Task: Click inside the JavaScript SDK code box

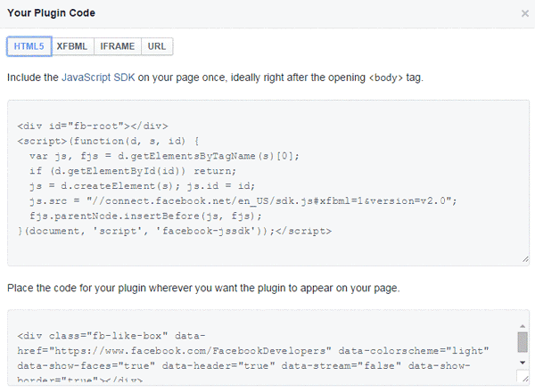Action: [x=268, y=183]
